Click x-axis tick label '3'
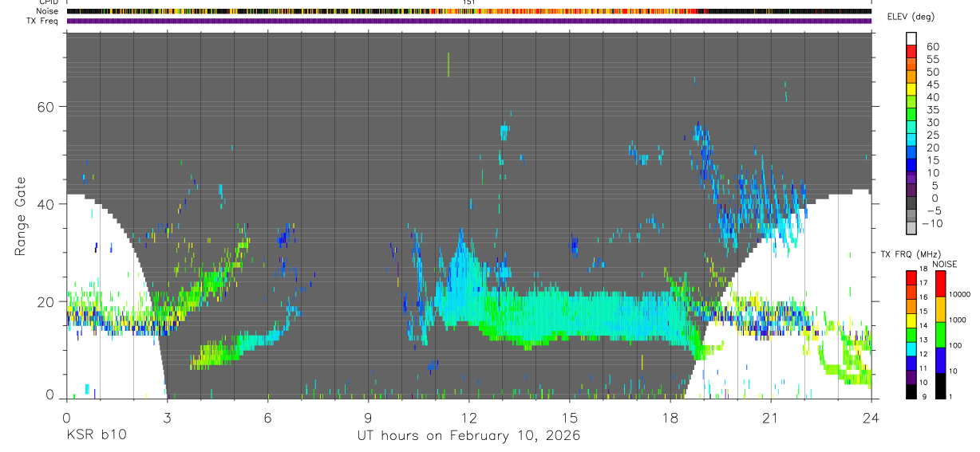The height and width of the screenshot is (452, 980). (167, 417)
